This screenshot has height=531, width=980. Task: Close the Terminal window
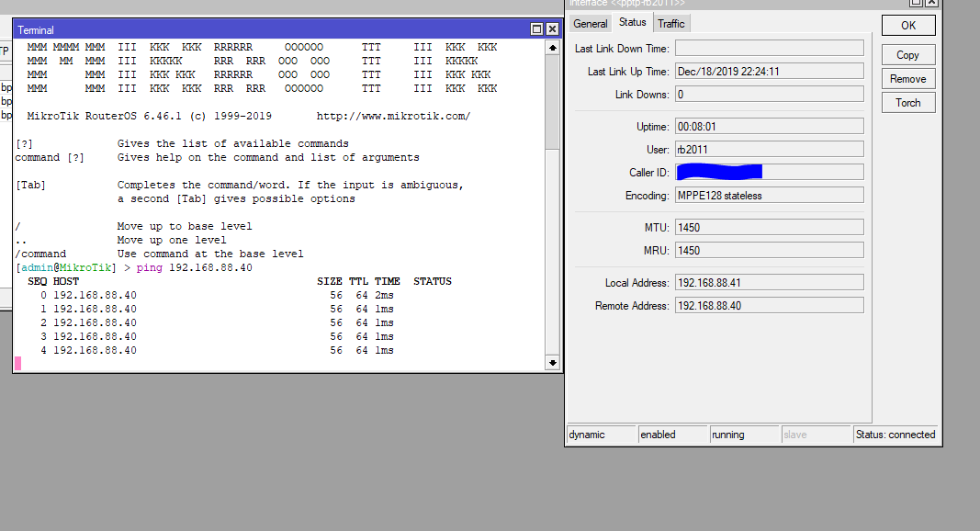point(553,29)
